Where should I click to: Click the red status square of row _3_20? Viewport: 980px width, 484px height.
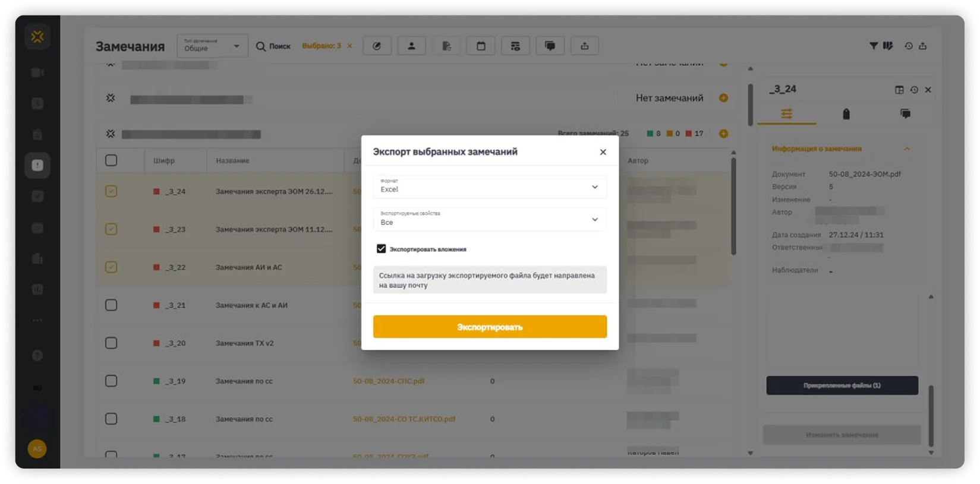point(156,343)
